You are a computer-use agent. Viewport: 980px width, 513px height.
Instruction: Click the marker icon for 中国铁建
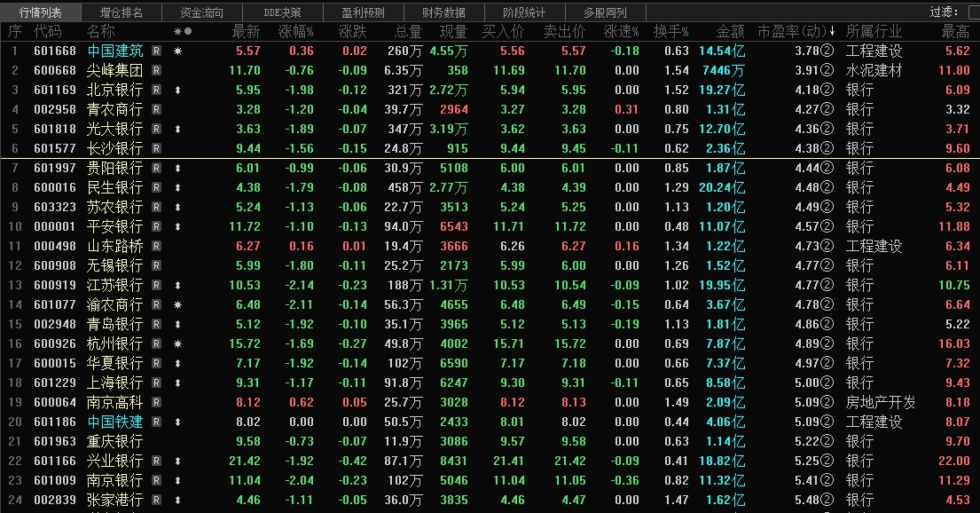pyautogui.click(x=177, y=422)
